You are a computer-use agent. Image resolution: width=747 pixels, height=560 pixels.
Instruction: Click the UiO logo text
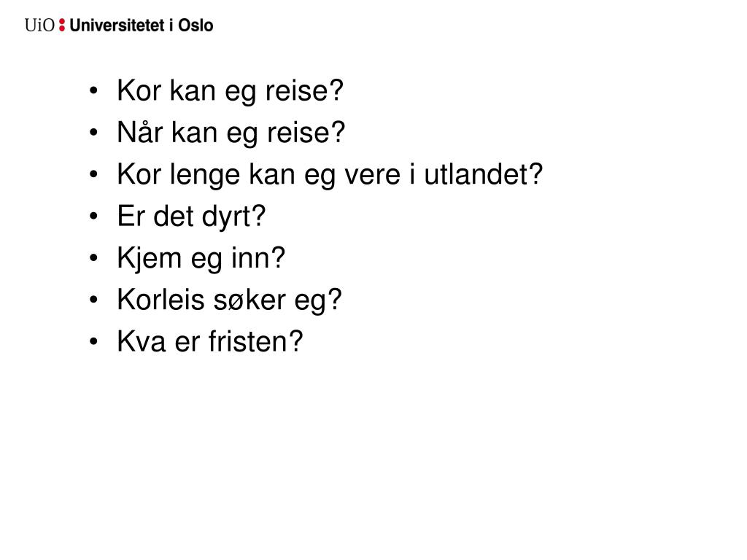pyautogui.click(x=39, y=26)
